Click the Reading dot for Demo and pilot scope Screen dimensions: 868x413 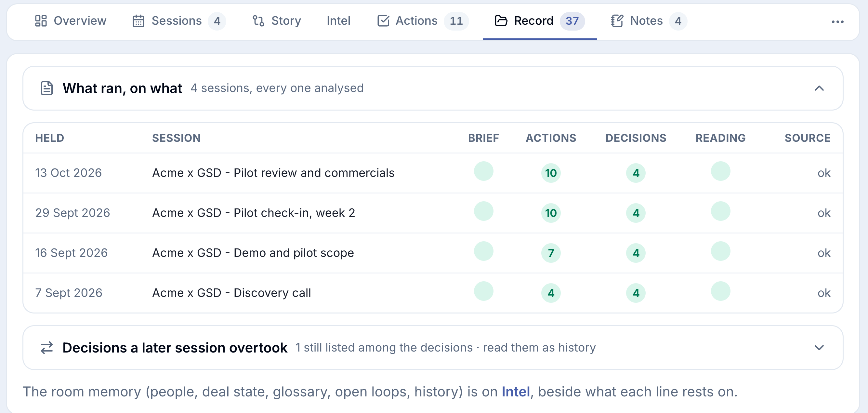point(720,251)
